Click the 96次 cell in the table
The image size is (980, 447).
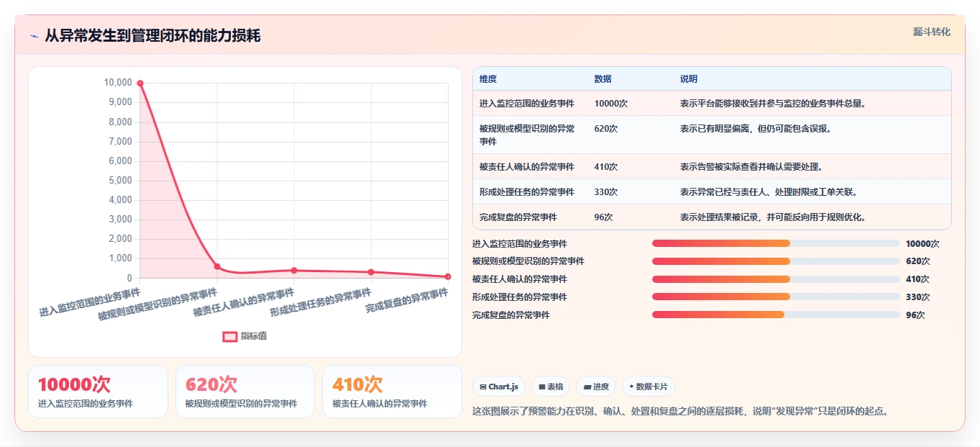604,217
